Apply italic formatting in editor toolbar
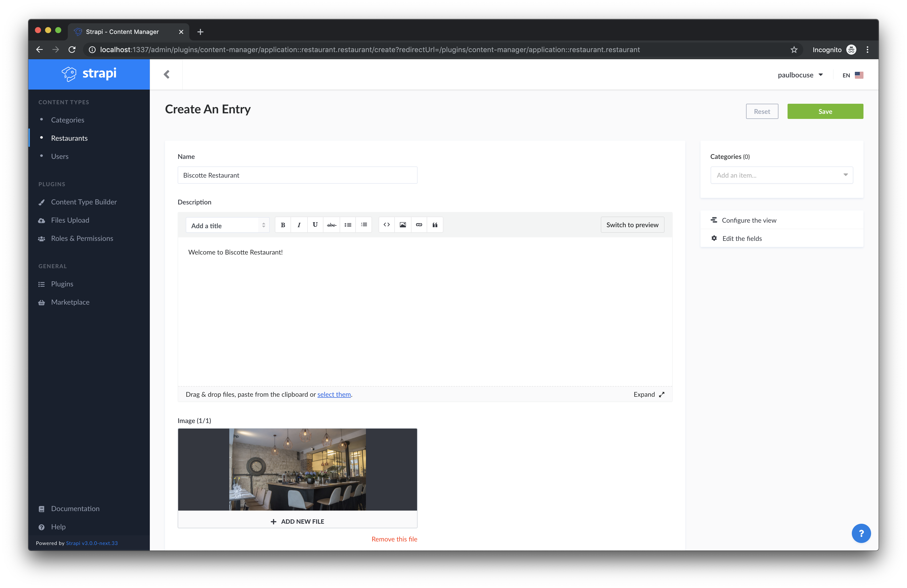The image size is (907, 588). click(299, 225)
